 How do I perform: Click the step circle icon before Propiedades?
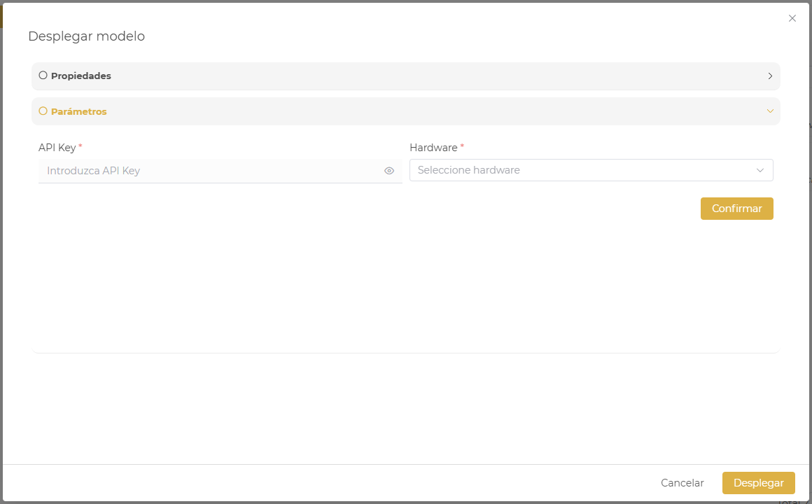pos(43,75)
